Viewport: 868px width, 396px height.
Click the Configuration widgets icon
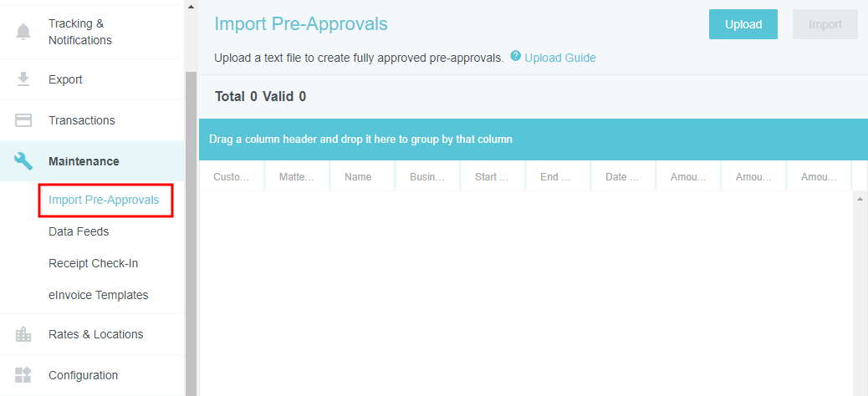pos(23,375)
